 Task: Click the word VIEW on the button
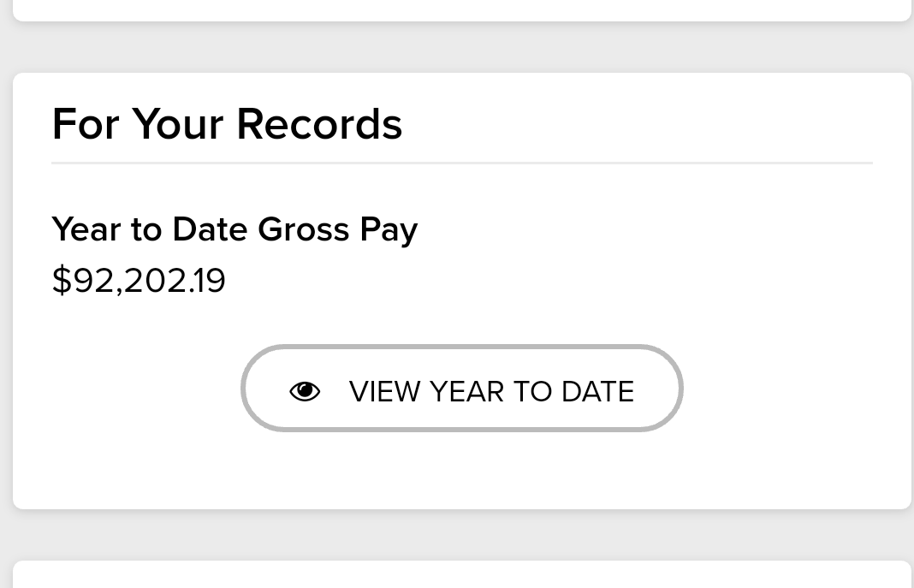385,392
